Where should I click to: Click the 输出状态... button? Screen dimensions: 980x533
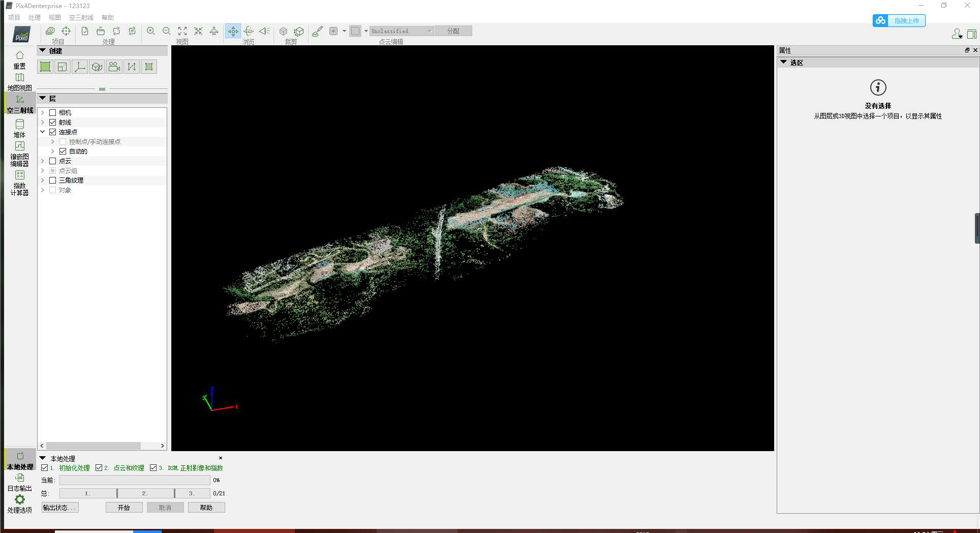(x=60, y=508)
